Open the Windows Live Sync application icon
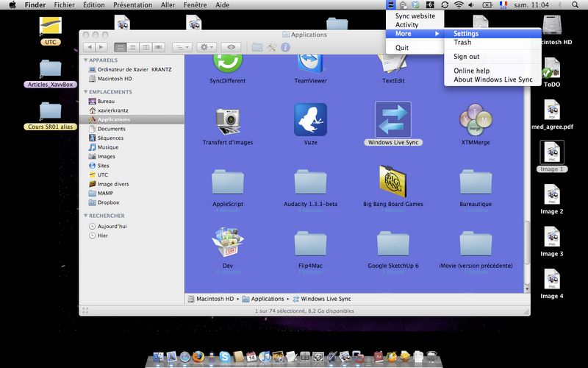The height and width of the screenshot is (368, 588). (x=393, y=120)
